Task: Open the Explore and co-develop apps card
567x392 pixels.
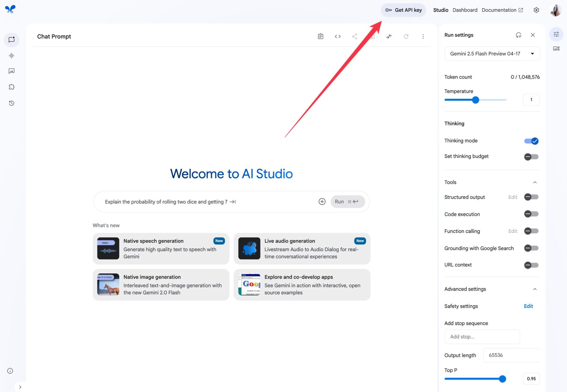Action: (x=302, y=285)
